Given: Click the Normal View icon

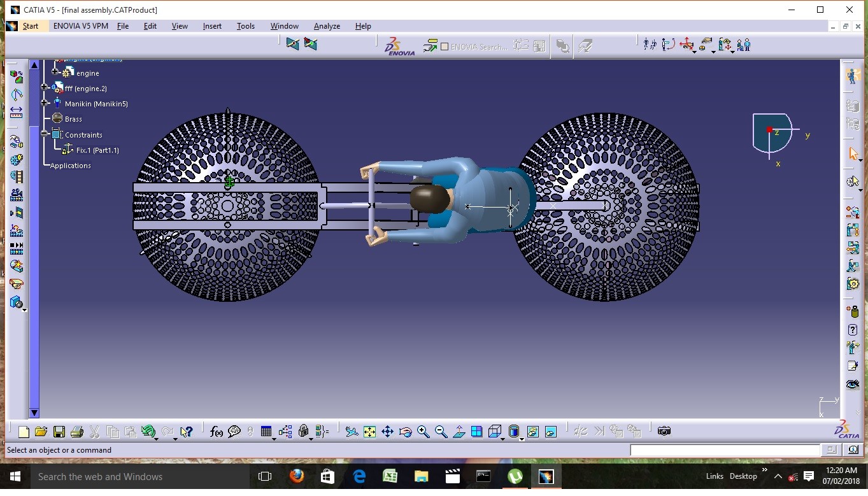Looking at the screenshot, I should (459, 432).
